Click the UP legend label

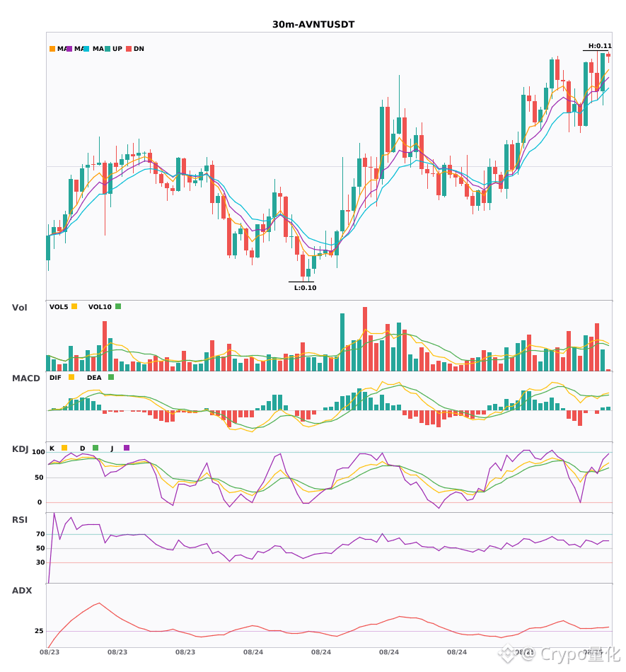click(117, 49)
